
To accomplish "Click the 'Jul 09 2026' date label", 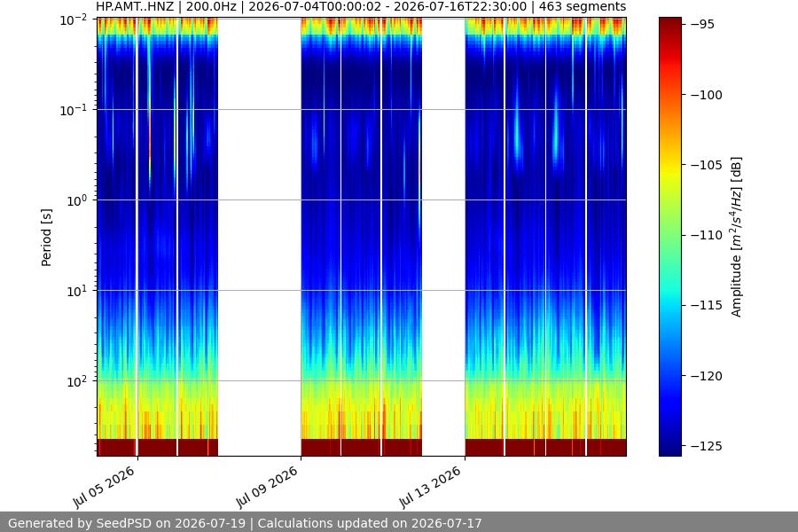I will [x=267, y=487].
